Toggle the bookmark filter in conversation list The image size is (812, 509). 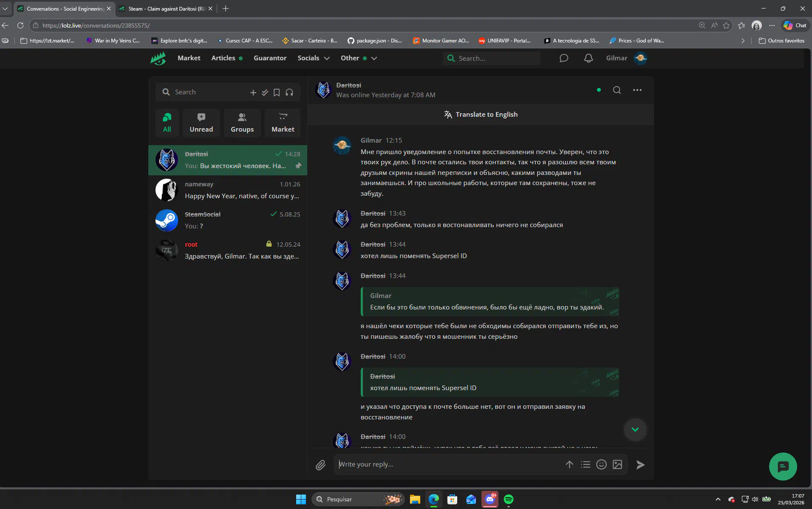pos(277,92)
